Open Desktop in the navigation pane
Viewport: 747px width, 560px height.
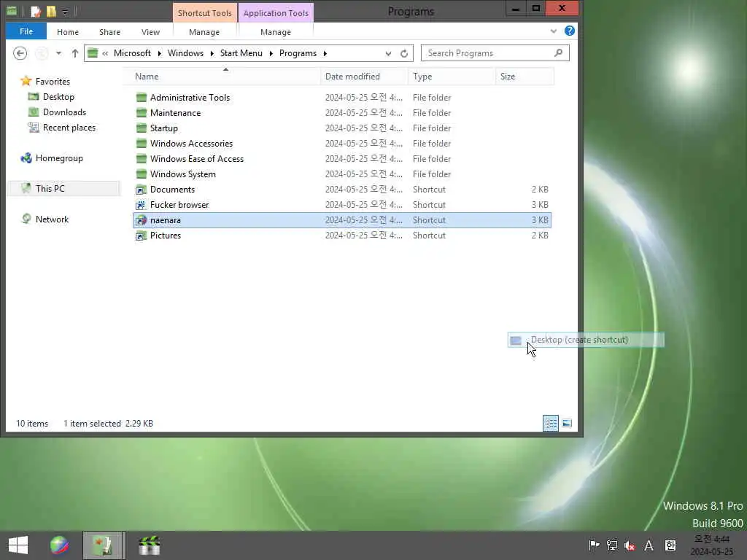pos(58,97)
